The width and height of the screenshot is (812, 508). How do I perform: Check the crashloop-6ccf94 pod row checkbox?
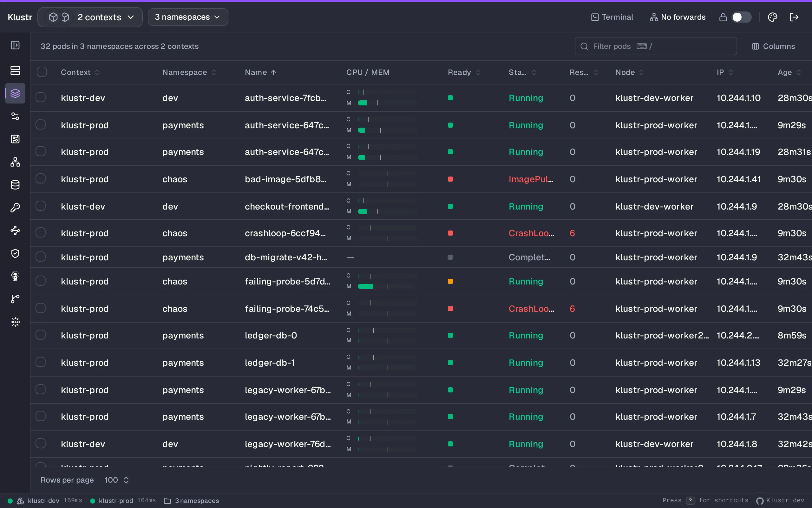[x=41, y=232]
